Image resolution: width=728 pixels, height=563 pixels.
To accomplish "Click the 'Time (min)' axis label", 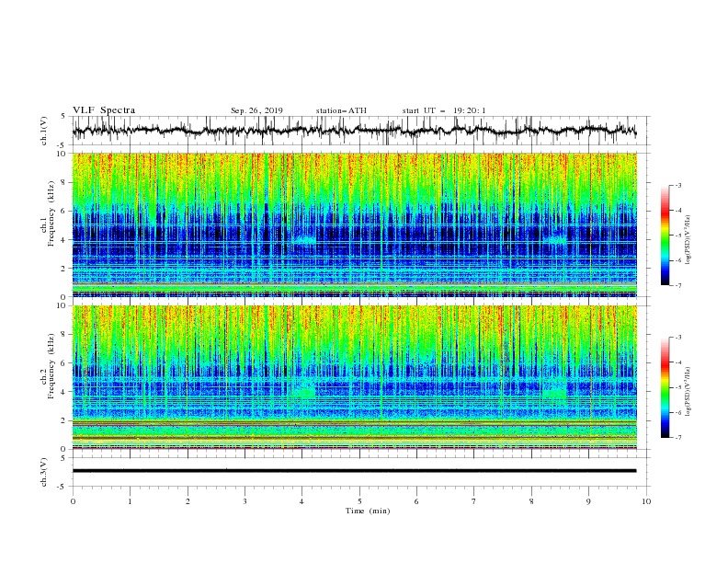I will (368, 511).
